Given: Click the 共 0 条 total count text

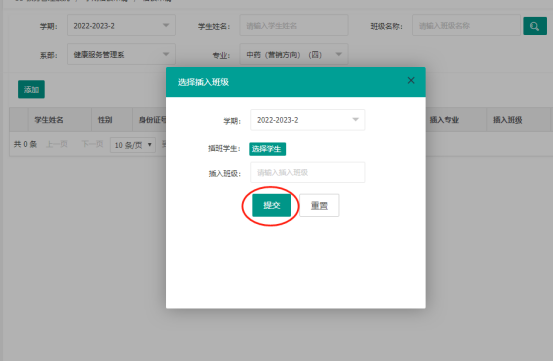Looking at the screenshot, I should [25, 144].
